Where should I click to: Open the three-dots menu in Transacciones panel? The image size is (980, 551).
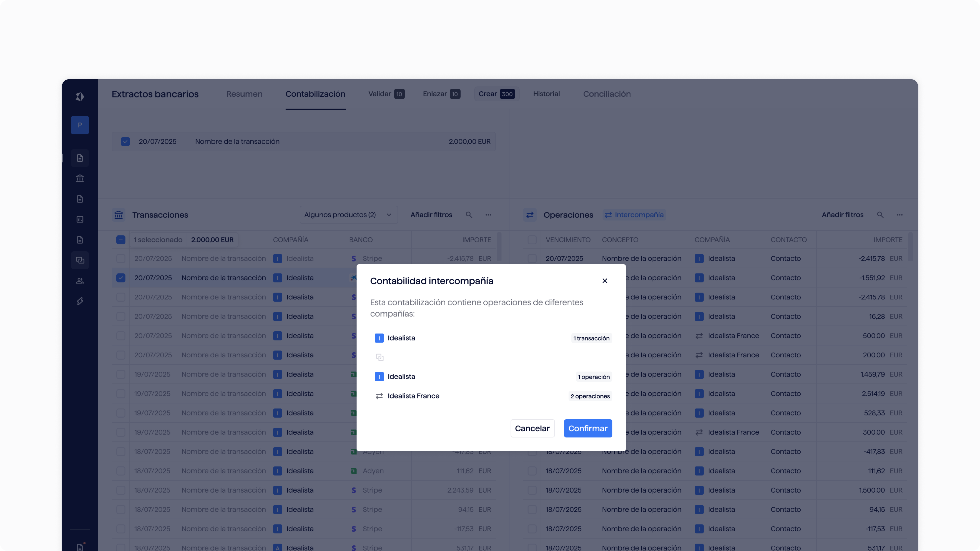click(488, 215)
